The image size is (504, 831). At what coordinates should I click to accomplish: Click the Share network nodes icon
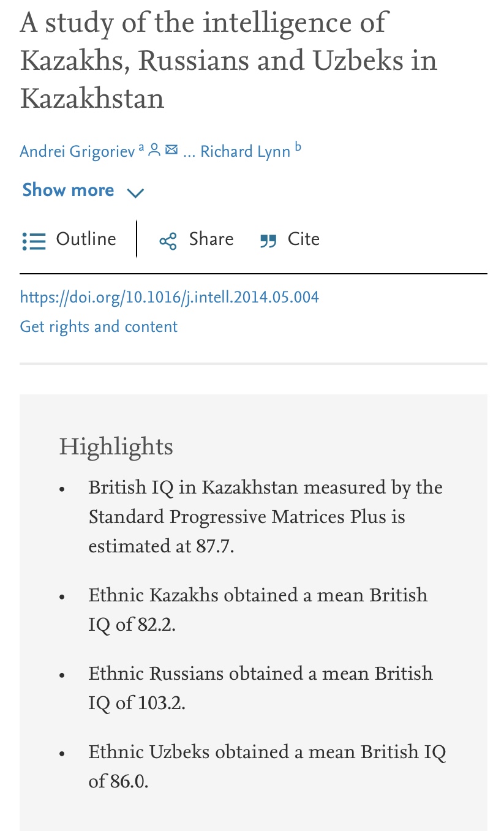click(168, 241)
